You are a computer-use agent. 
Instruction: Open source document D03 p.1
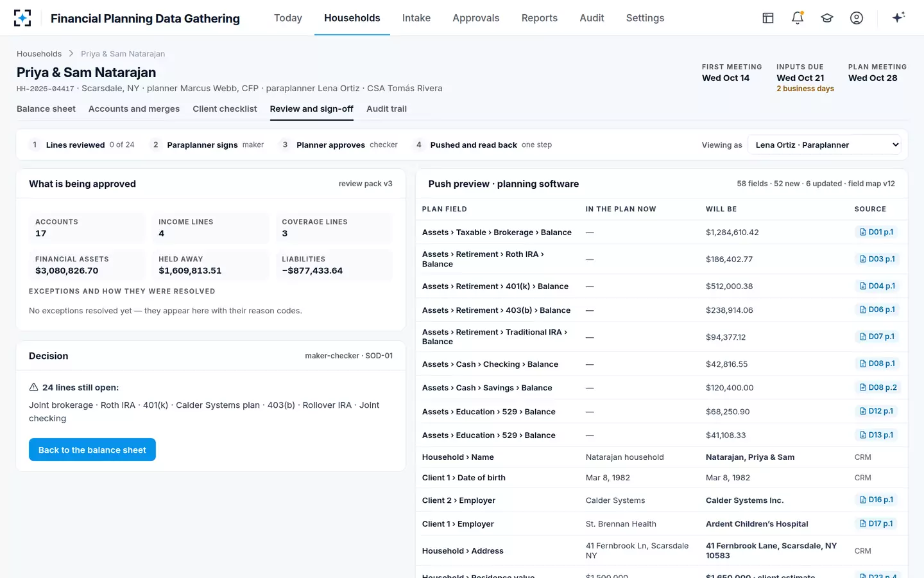point(877,259)
